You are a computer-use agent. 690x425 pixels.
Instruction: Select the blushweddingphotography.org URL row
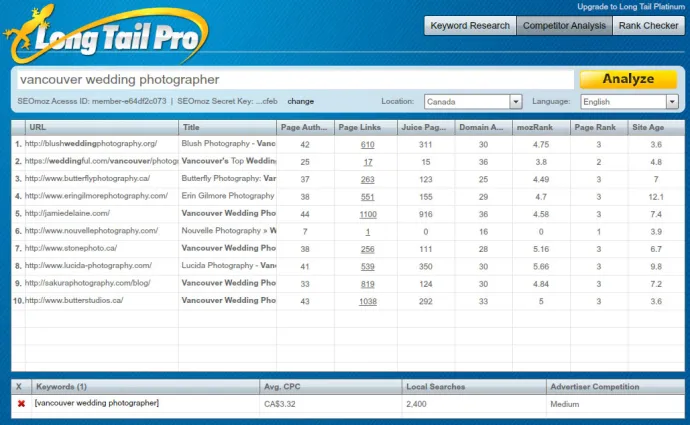[91, 143]
